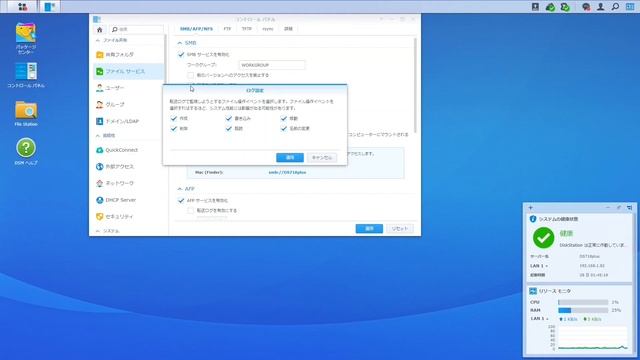Toggle the widgets panel icon
The image size is (640, 360).
click(630, 7)
